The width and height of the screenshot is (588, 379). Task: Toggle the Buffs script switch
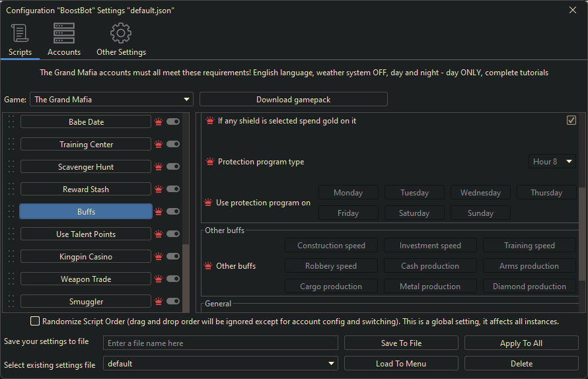click(173, 212)
